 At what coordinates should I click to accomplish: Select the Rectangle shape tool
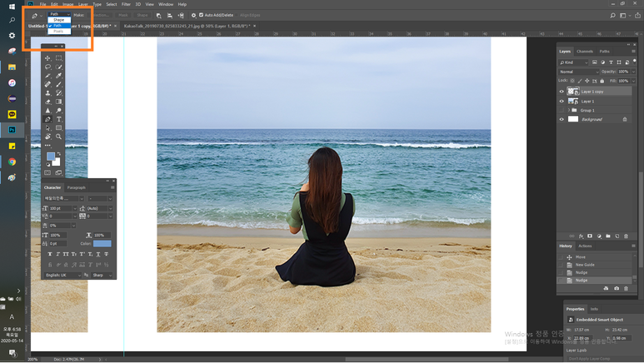pos(58,127)
